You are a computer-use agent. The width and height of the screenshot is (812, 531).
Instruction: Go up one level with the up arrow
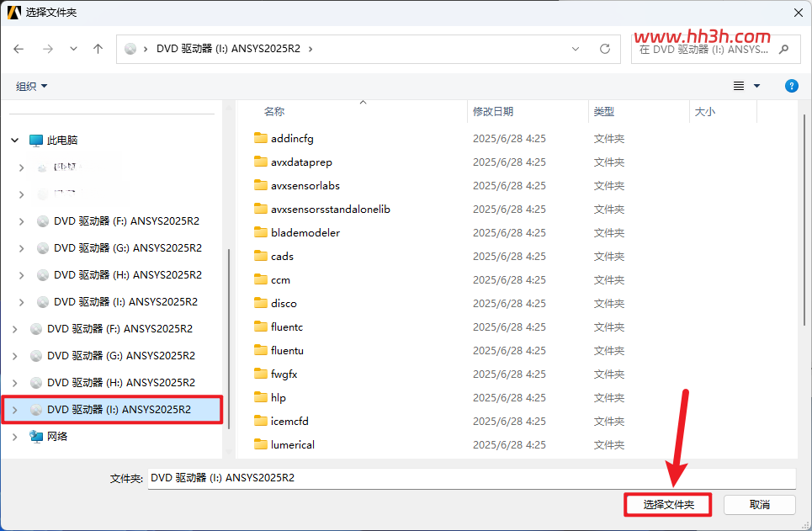tap(98, 49)
